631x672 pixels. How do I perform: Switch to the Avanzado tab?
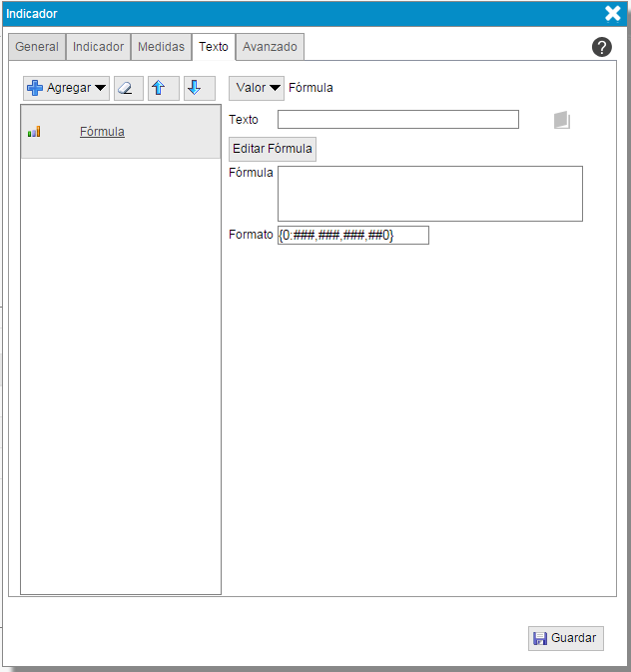coord(270,47)
